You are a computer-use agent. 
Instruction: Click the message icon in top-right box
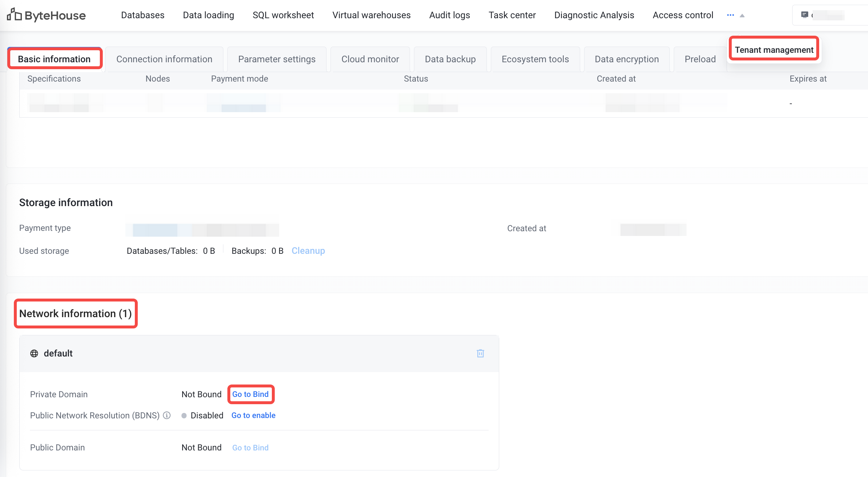805,15
